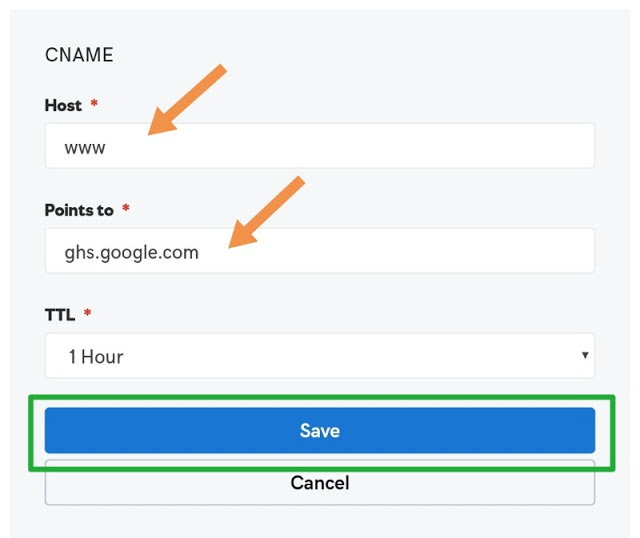Viewport: 640px width, 538px height.
Task: Click the red asterisk beside Points to
Action: tap(126, 209)
